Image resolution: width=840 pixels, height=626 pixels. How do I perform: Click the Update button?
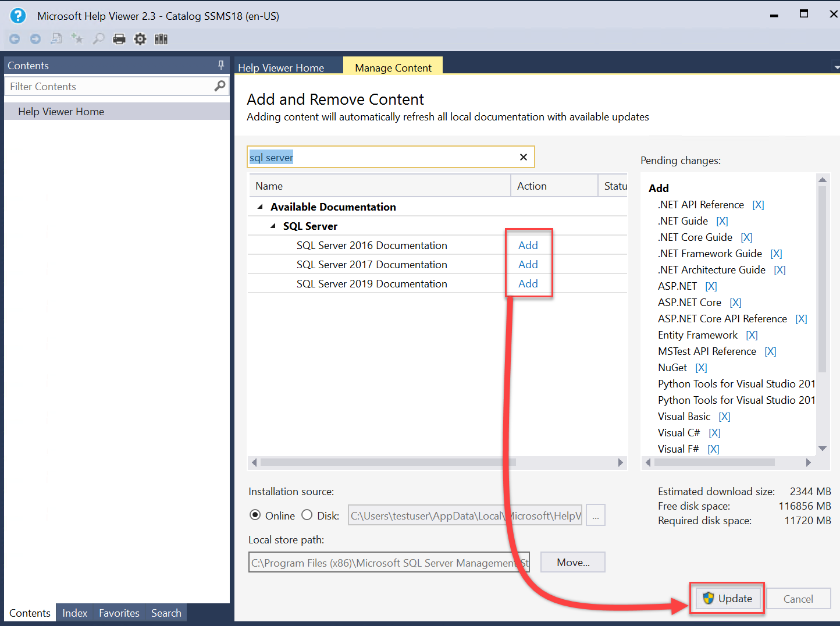[x=727, y=598]
